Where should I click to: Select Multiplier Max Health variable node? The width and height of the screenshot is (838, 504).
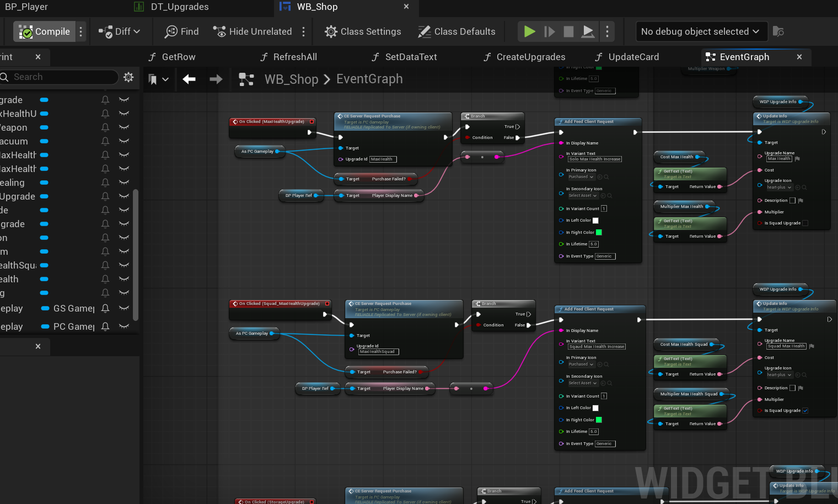point(684,207)
